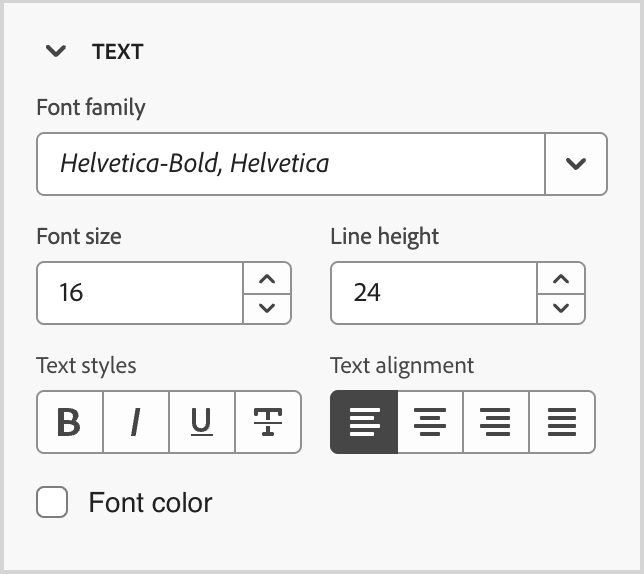The width and height of the screenshot is (644, 574).
Task: Decrease line height with down arrow
Action: click(x=561, y=307)
